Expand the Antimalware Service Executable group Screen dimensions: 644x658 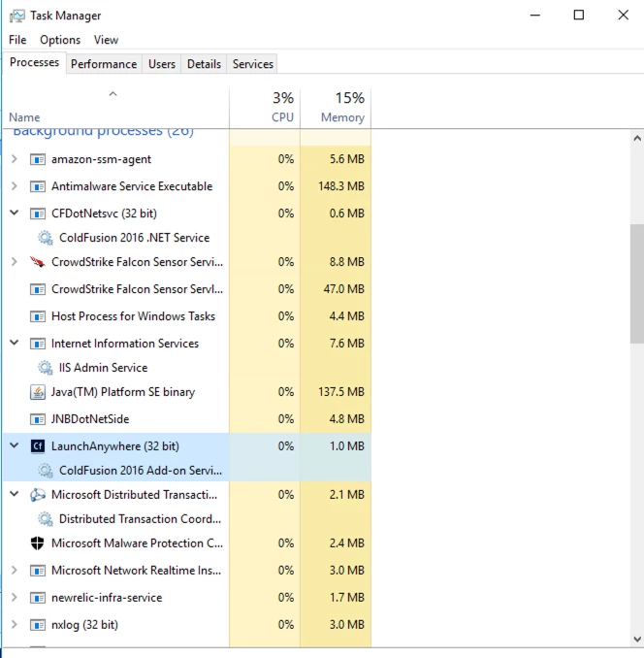tap(15, 186)
